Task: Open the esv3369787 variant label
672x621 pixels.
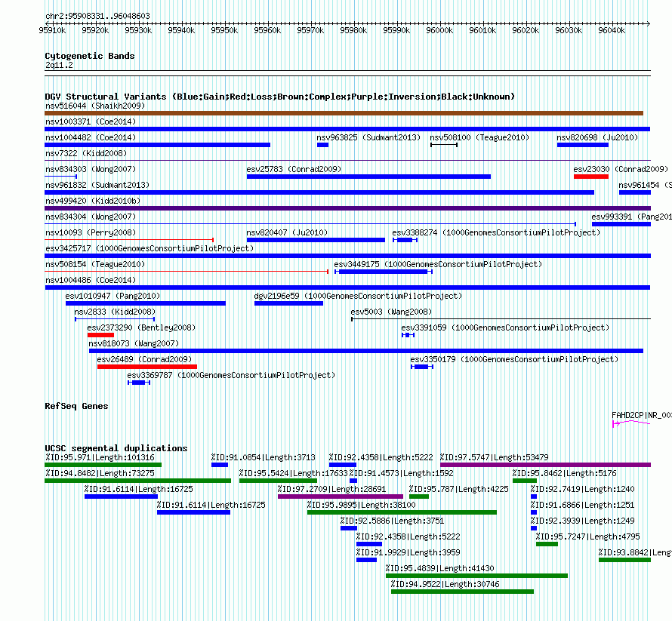Action: 231,375
